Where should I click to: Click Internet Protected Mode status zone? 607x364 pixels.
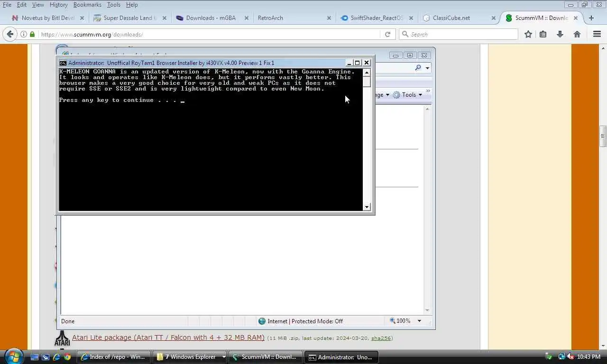click(301, 321)
